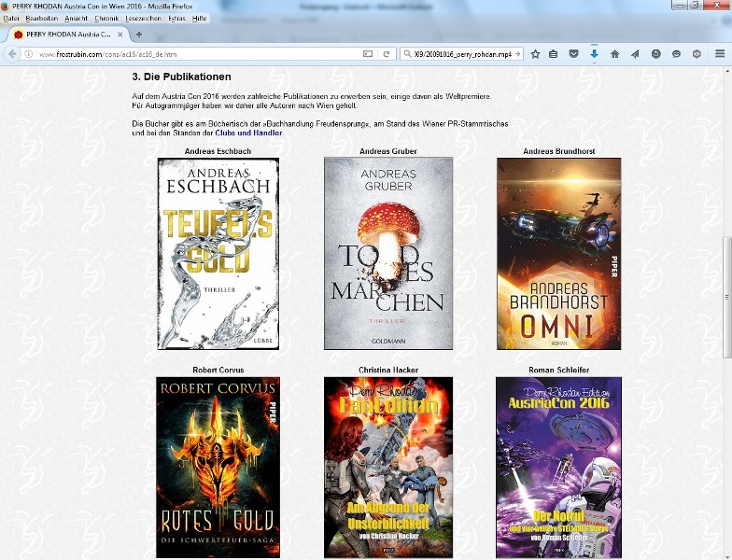Click the Omni book cover
732x560 pixels.
point(558,254)
